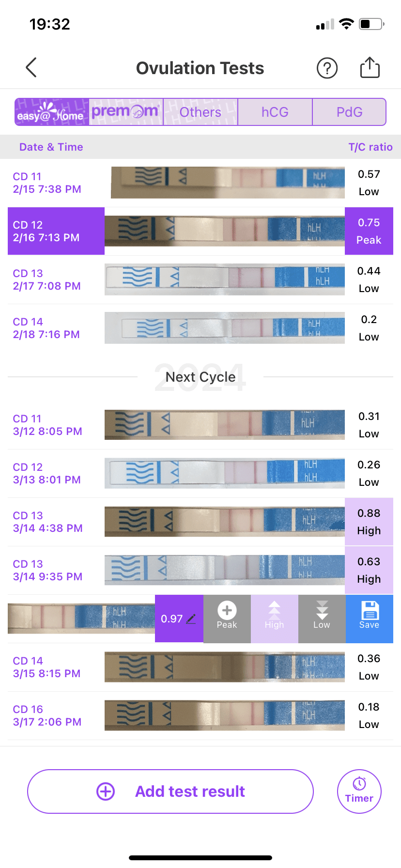Select the Easy@Home brand tab
The image size is (401, 868).
click(x=52, y=112)
